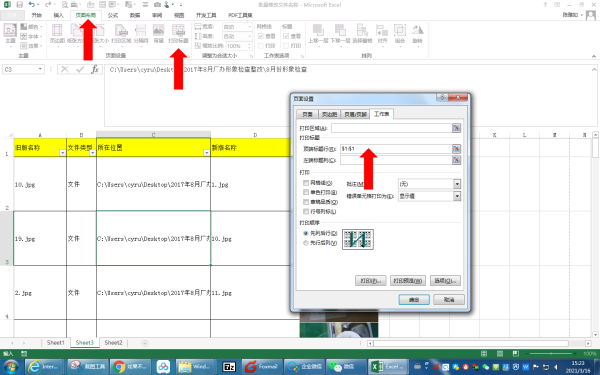Select Down then over (先列后行) radio

306,233
